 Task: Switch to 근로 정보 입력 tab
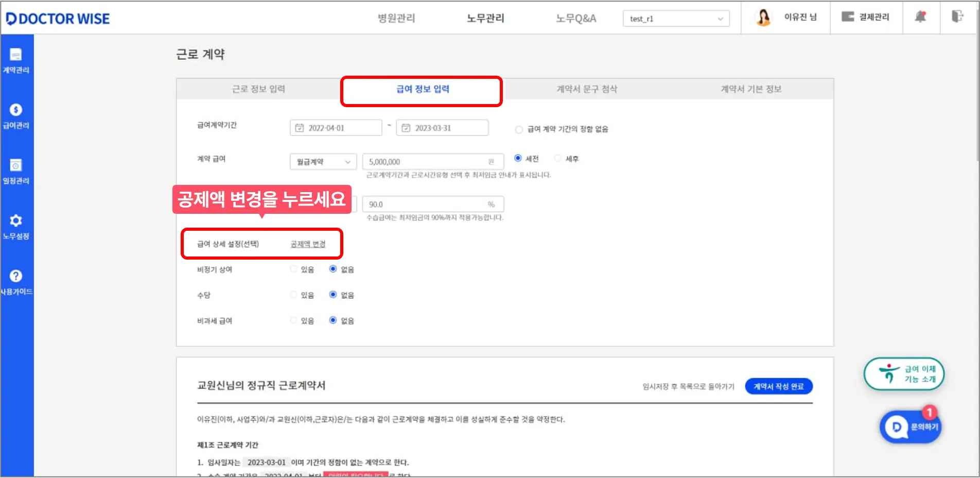pyautogui.click(x=258, y=89)
